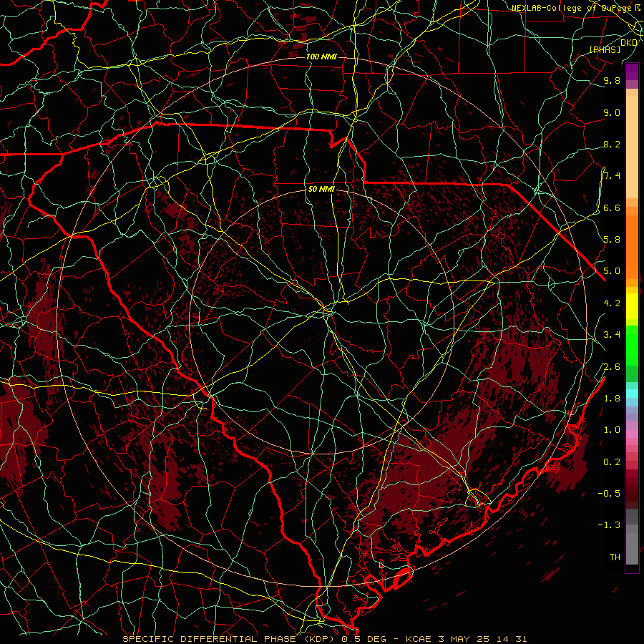The image size is (644, 644).
Task: Click the 9.8 value on color scale
Action: [612, 80]
